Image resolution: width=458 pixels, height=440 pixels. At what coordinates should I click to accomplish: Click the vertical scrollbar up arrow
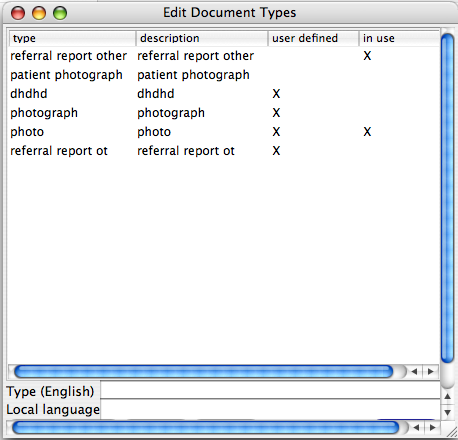(448, 396)
